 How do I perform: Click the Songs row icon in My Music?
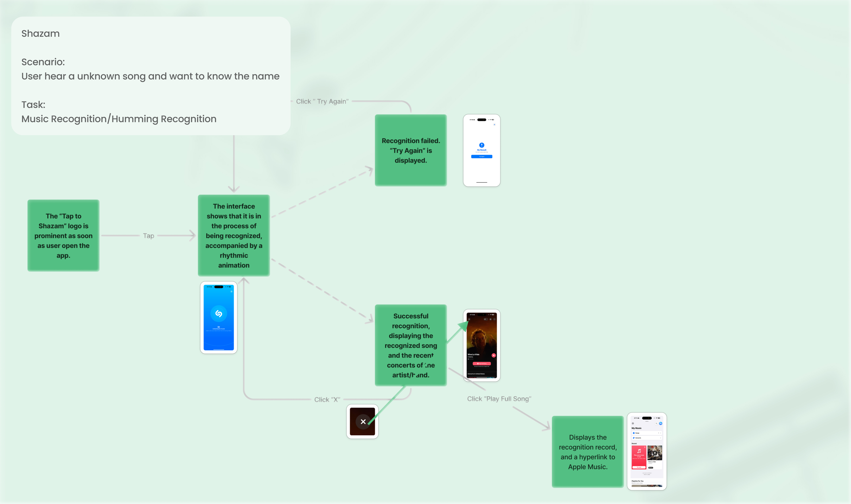(x=634, y=433)
